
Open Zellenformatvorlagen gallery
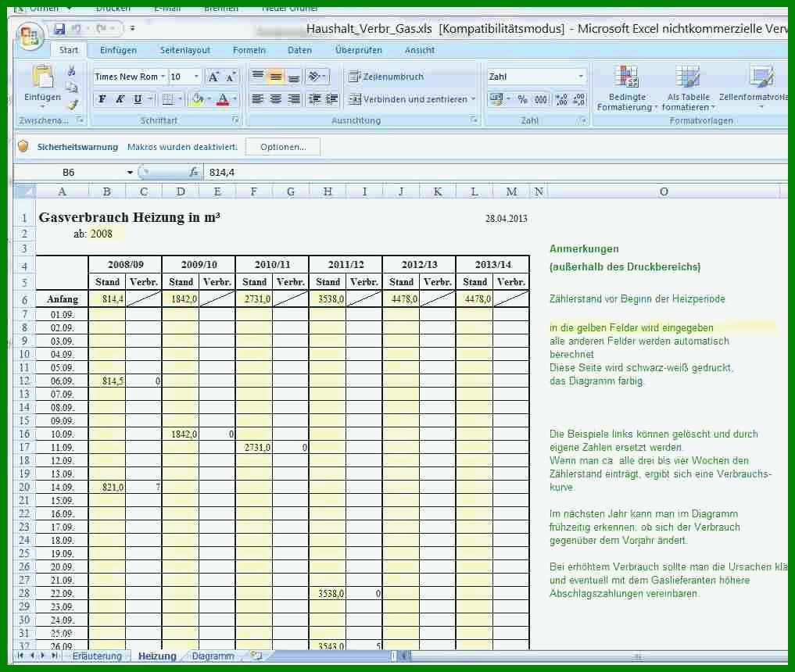tap(754, 88)
